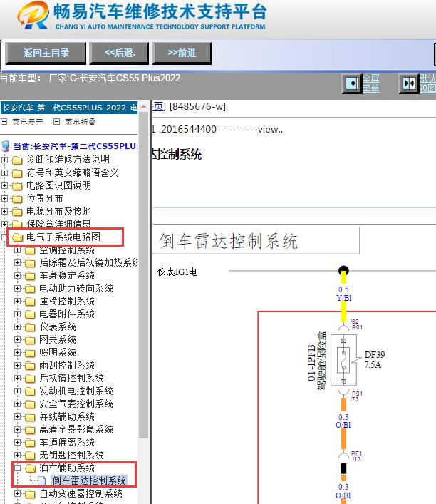Click the folder icon of 后视镜控制系统
Screen dimensions: 436x504
point(30,379)
